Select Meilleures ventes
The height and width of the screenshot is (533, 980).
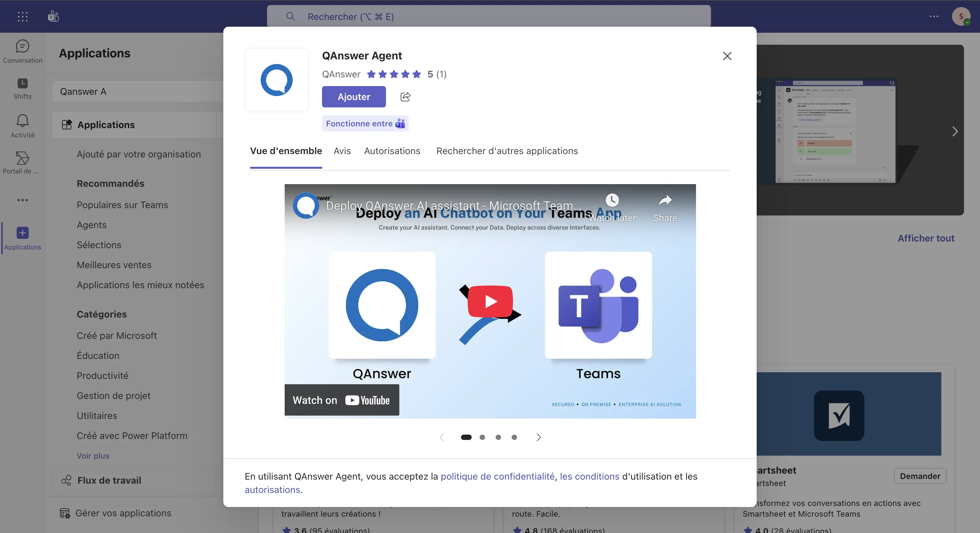click(114, 264)
